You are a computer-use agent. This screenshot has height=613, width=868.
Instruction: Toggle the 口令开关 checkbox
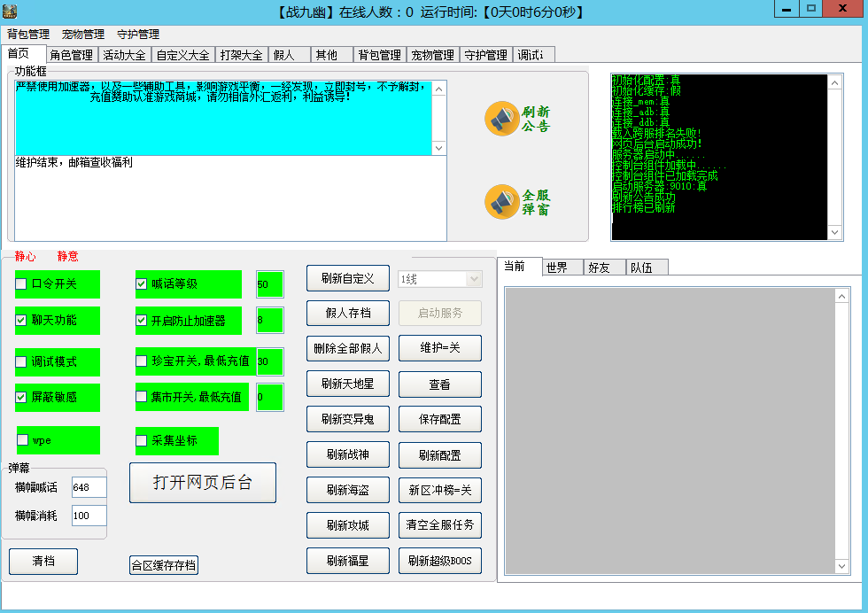pyautogui.click(x=21, y=284)
